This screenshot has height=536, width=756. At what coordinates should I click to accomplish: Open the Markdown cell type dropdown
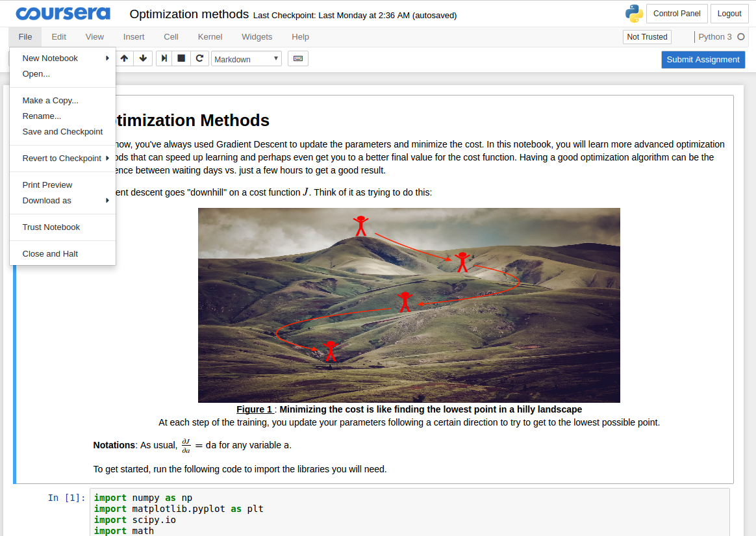coord(246,59)
